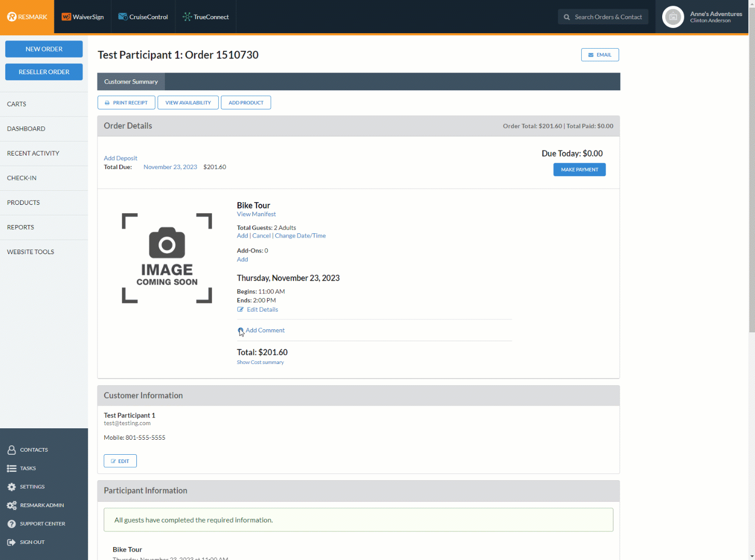Viewport: 755px width, 560px height.
Task: Click the View Availability button
Action: coord(188,103)
